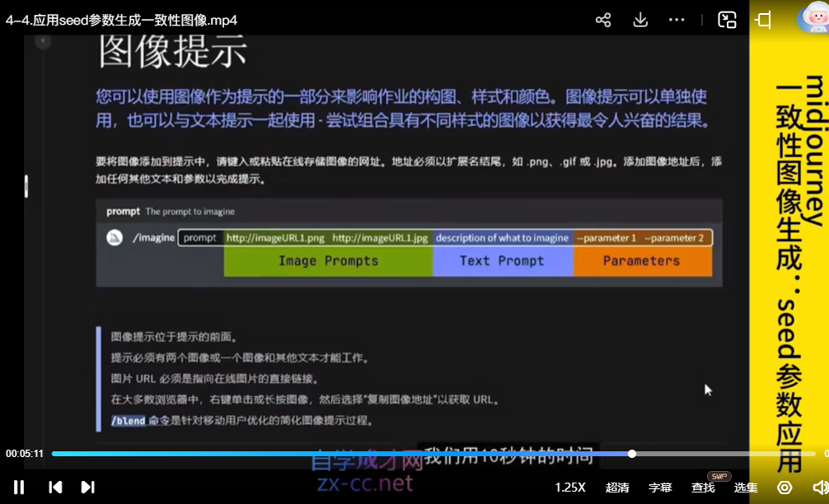Seek along the video progress bar
Viewport: 829px width, 504px height.
433,454
